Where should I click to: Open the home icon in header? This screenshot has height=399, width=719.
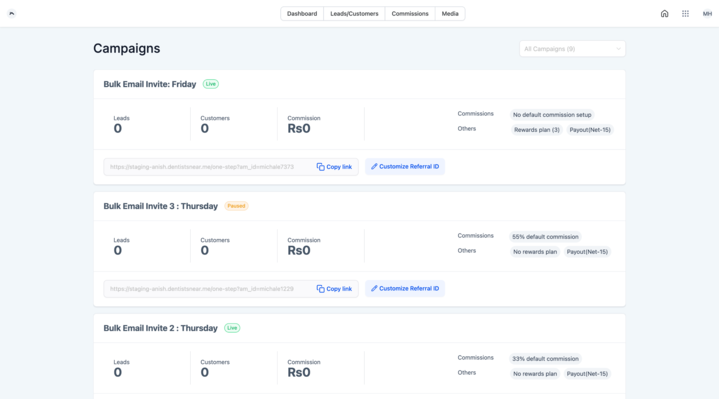(x=664, y=14)
